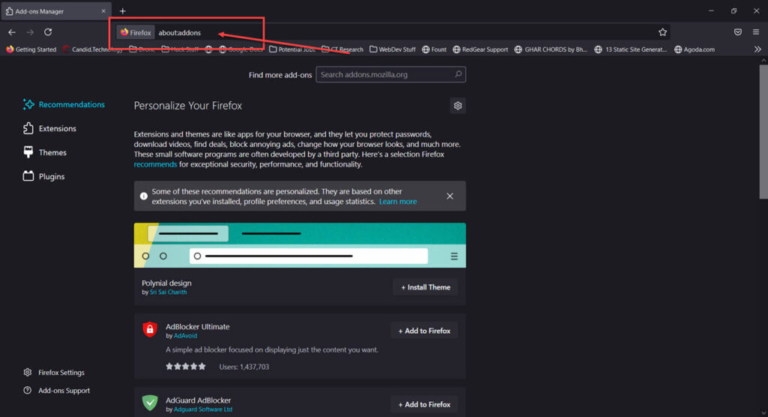This screenshot has width=768, height=417.
Task: Bookmark this page with the star icon
Action: [x=663, y=32]
